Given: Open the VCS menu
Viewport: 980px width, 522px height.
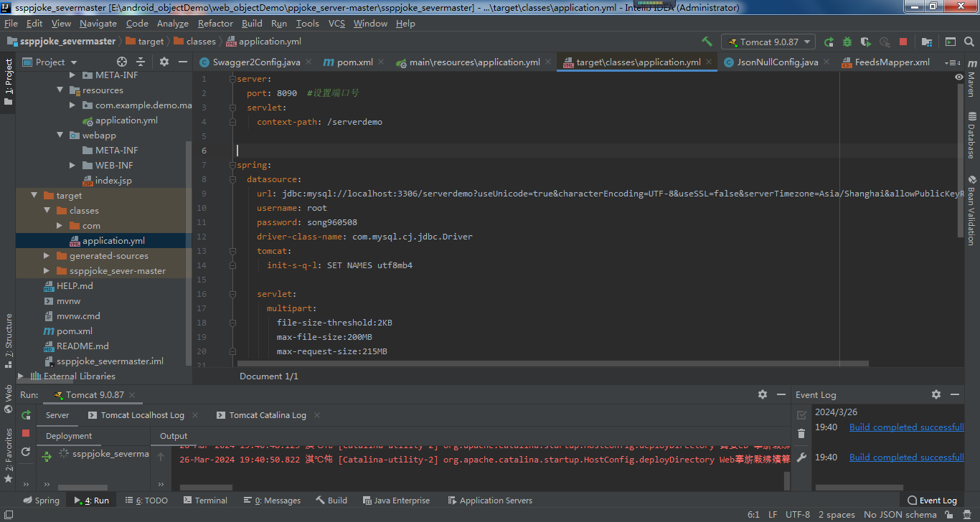Looking at the screenshot, I should click(336, 23).
